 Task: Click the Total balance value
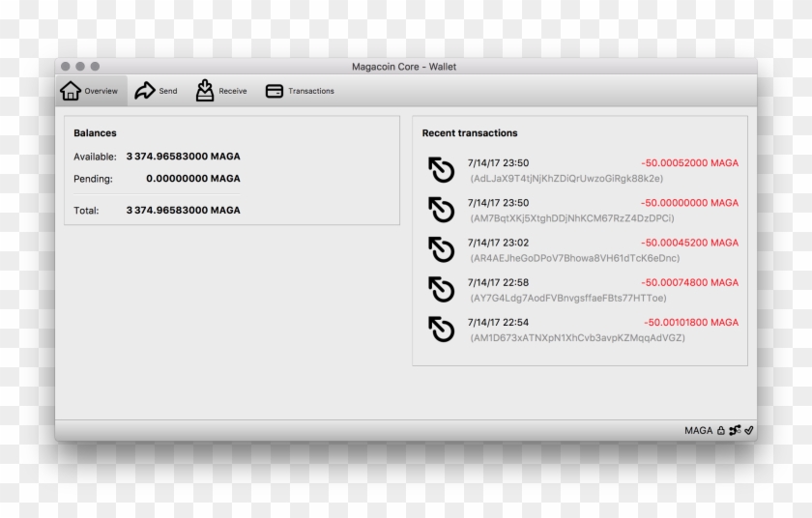(184, 210)
